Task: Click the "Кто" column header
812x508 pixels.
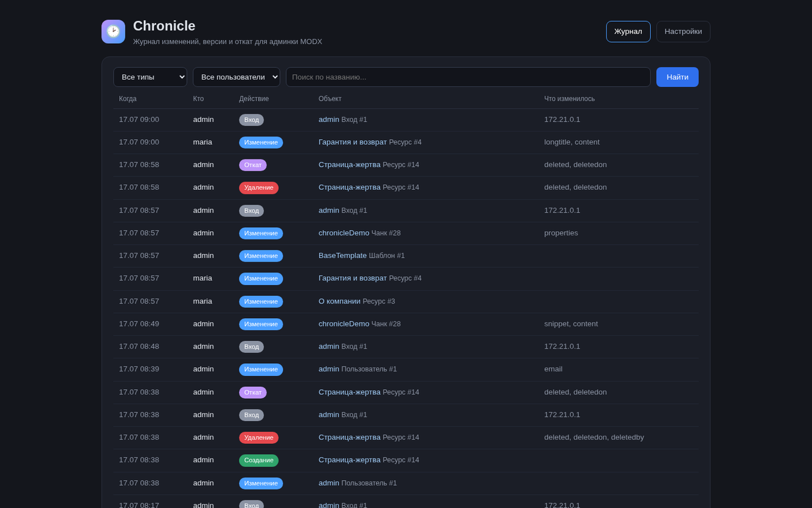Action: coord(199,98)
